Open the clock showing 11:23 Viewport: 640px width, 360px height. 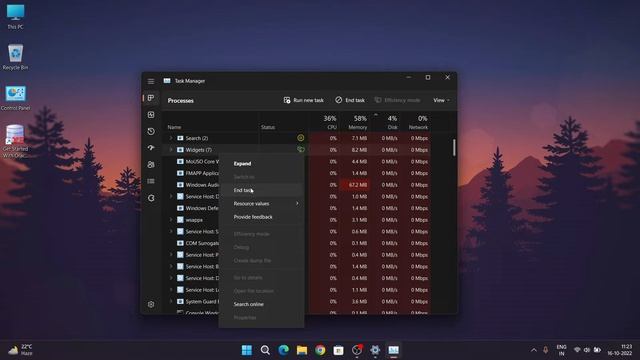coord(620,350)
